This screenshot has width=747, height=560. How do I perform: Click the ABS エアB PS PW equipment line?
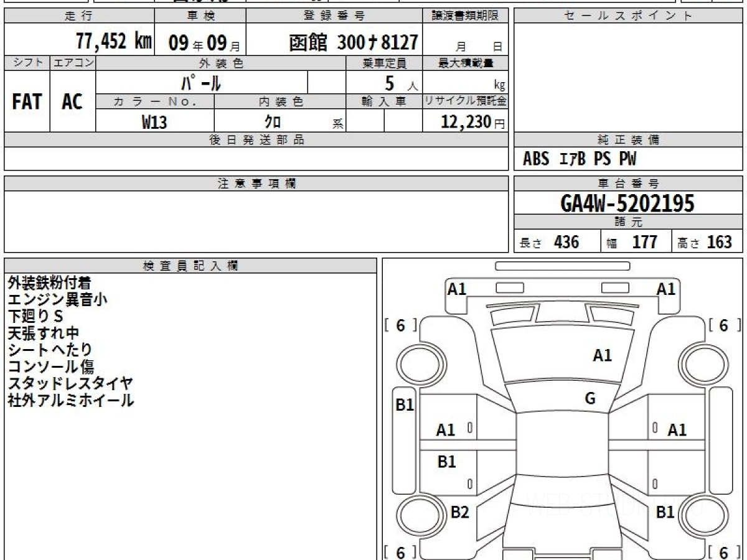click(x=580, y=159)
